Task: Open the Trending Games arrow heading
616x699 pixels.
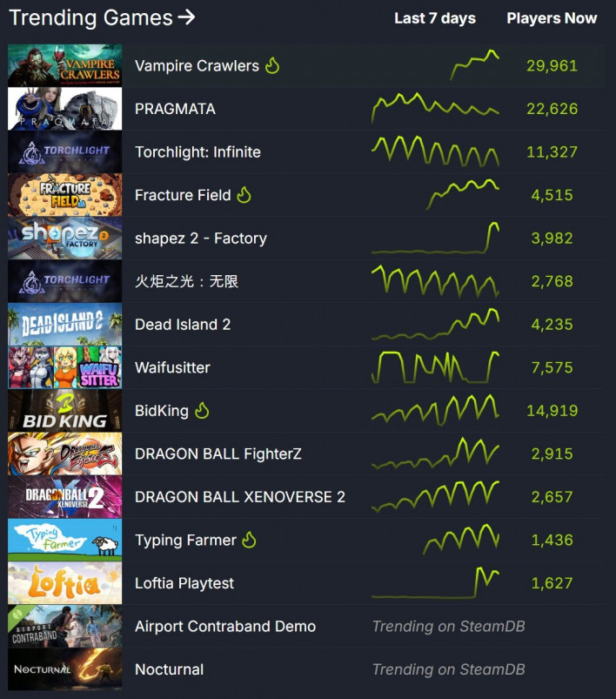Action: [102, 17]
